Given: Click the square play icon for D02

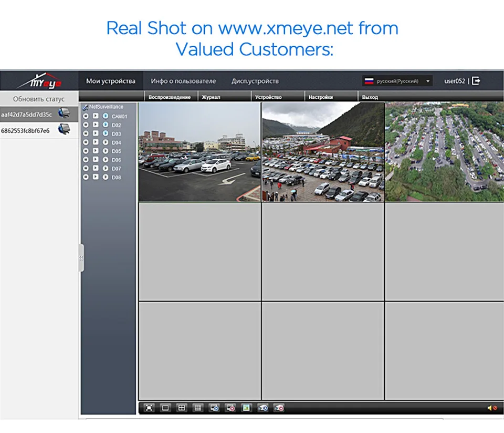Looking at the screenshot, I should 96,125.
